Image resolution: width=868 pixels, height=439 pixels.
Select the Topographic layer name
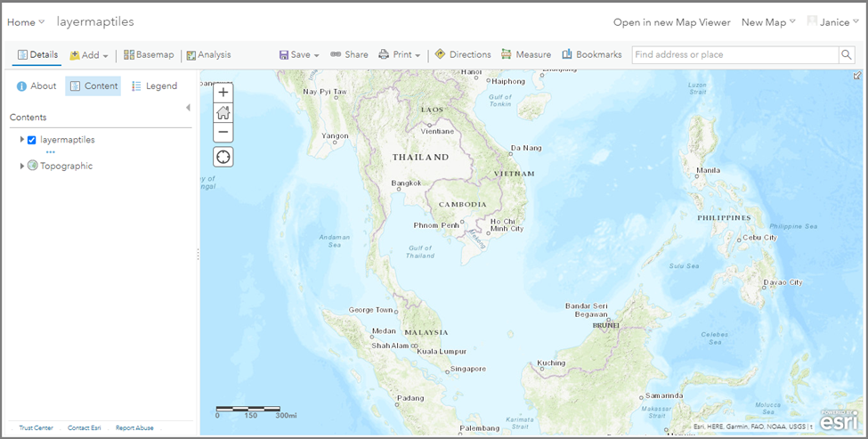click(x=67, y=166)
